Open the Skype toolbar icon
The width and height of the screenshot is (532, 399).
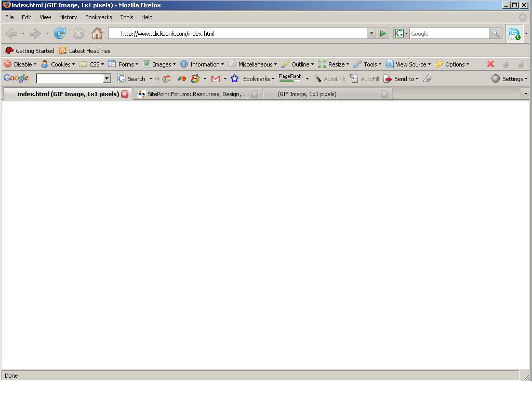pyautogui.click(x=514, y=34)
